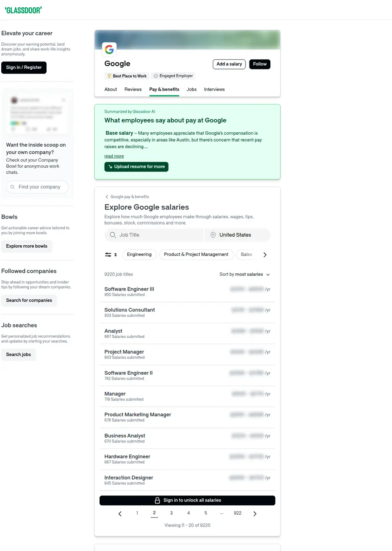The height and width of the screenshot is (551, 392).
Task: Click the Best Place to Work trophy badge
Action: [127, 76]
